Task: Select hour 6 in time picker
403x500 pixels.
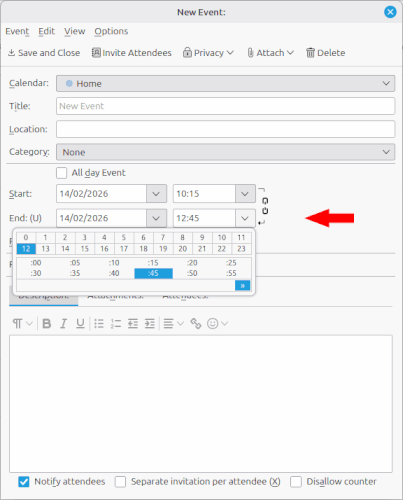Action: click(143, 238)
